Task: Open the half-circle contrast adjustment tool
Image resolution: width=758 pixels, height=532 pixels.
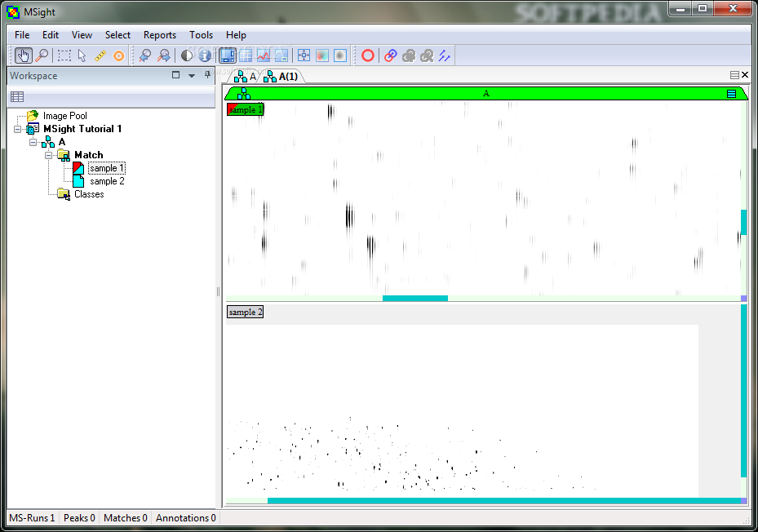Action: click(x=187, y=55)
